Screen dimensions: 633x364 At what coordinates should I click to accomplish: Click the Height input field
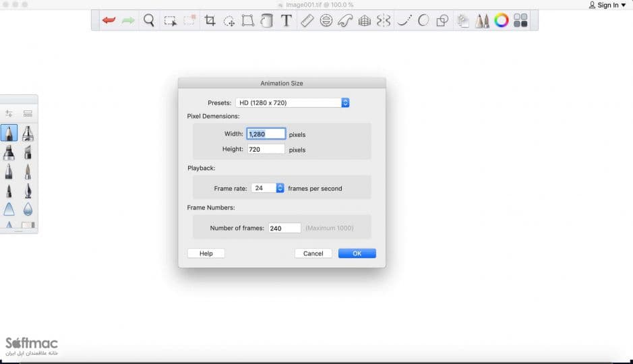tap(266, 150)
